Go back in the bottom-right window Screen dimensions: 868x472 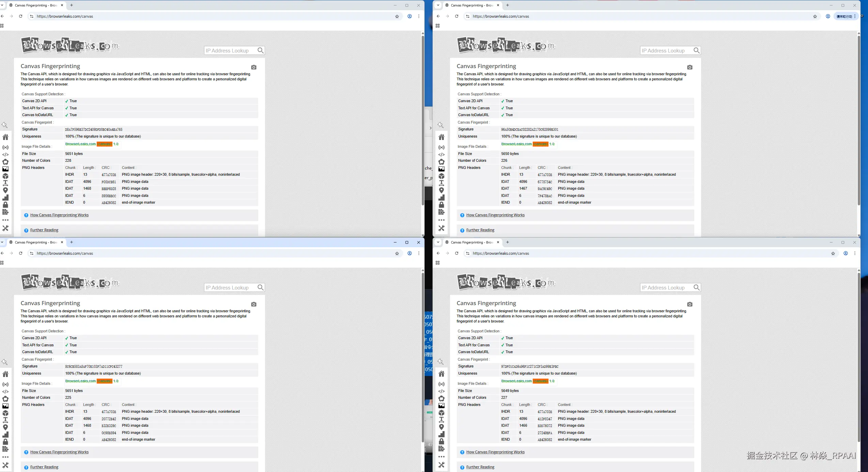438,253
